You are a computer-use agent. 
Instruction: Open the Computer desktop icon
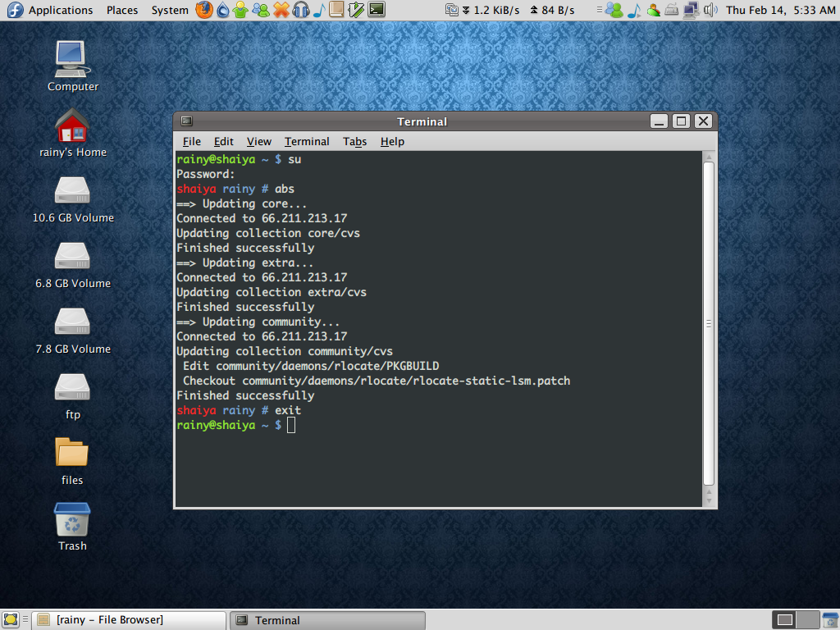[73, 66]
